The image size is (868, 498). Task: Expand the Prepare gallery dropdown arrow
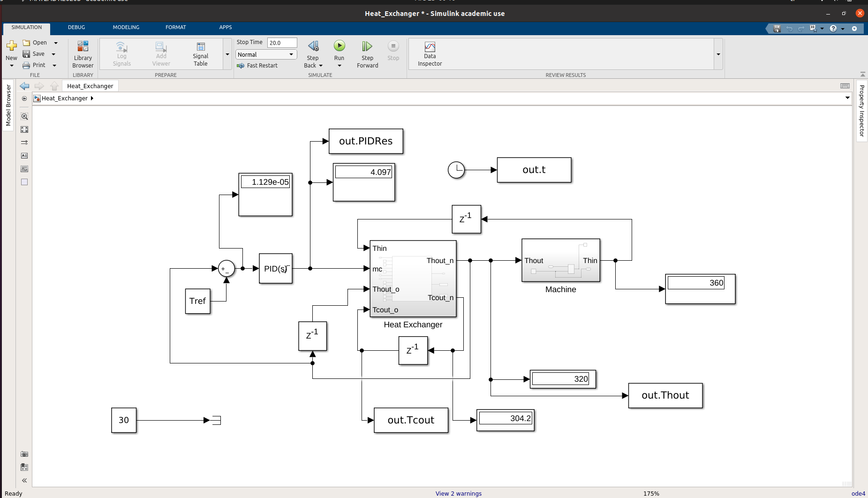click(x=227, y=54)
